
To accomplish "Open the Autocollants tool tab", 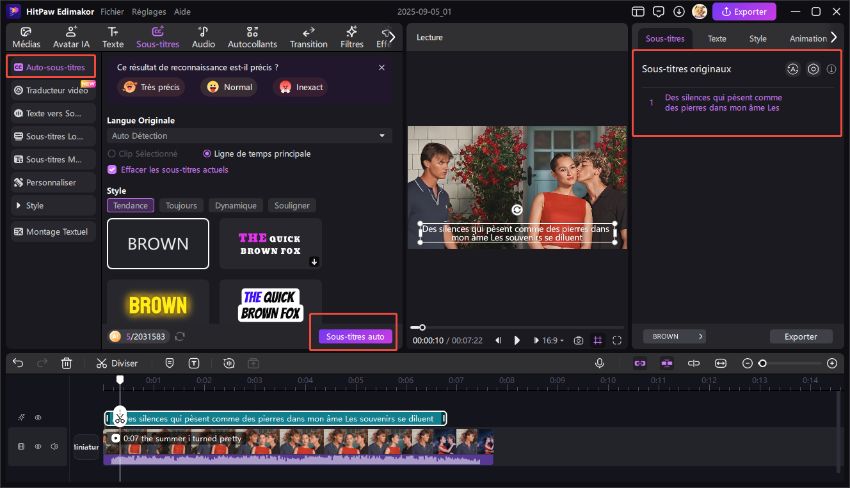I will pyautogui.click(x=254, y=38).
